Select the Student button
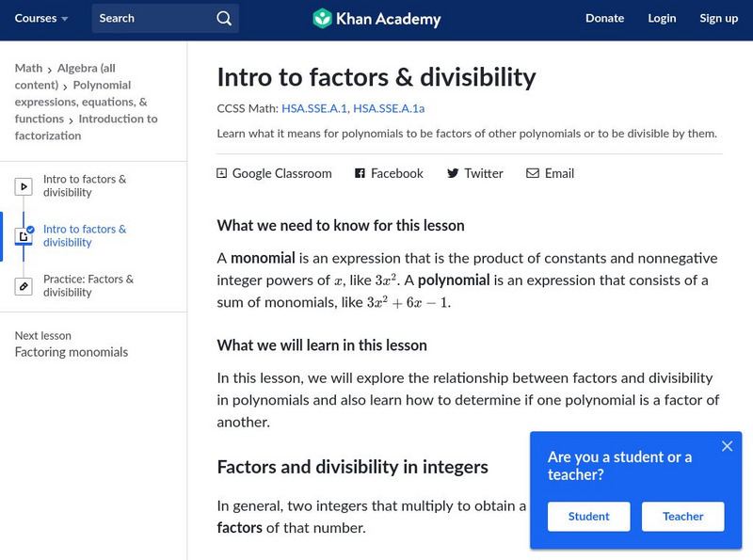The height and width of the screenshot is (560, 753). tap(589, 516)
